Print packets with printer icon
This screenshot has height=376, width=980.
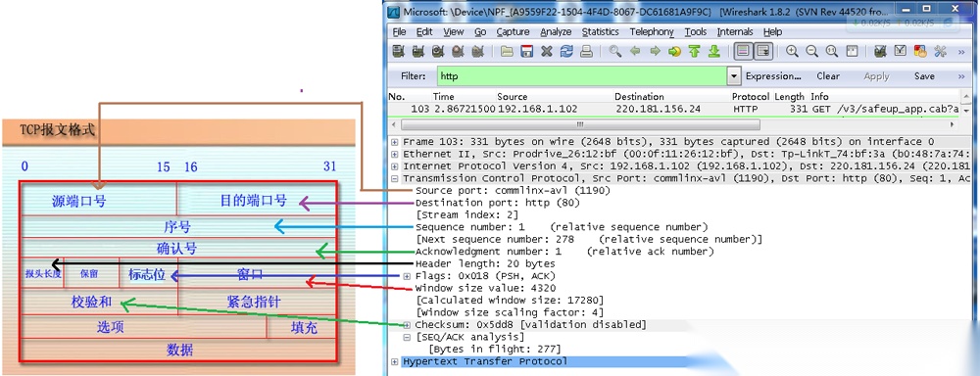(586, 51)
